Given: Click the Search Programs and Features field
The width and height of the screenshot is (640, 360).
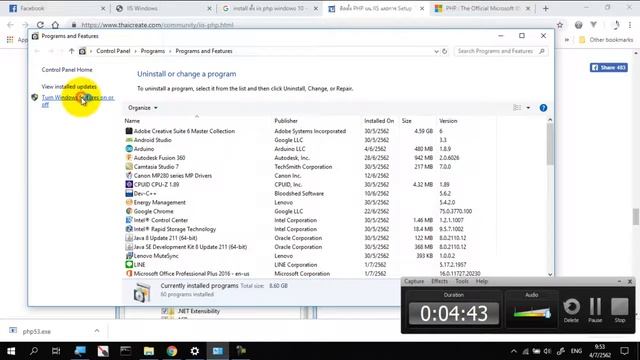Looking at the screenshot, I should point(500,51).
